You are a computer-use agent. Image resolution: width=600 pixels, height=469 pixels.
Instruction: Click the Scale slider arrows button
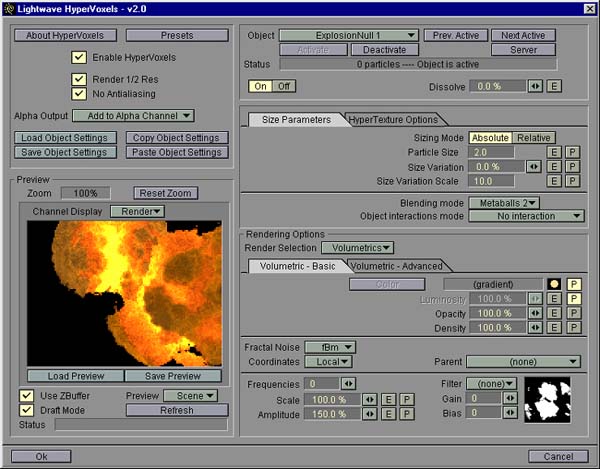coord(370,400)
